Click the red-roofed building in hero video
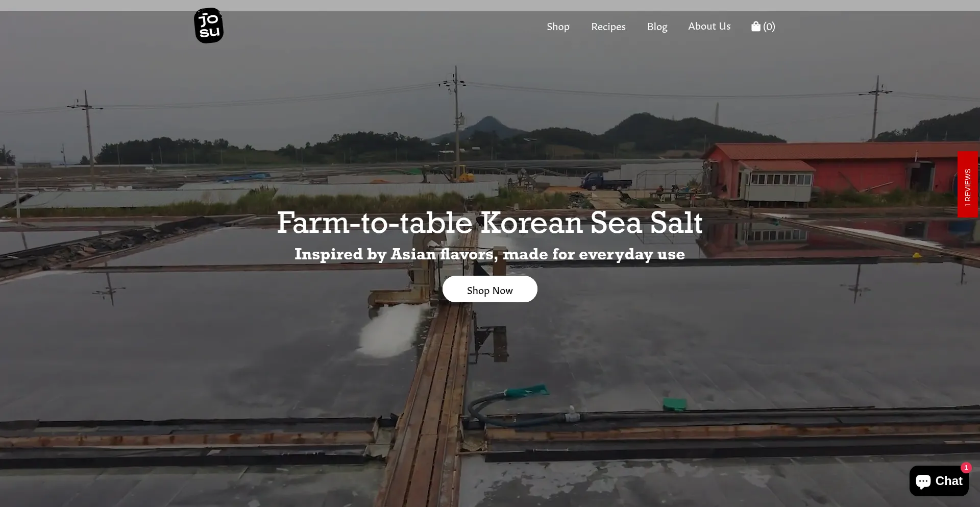 click(837, 171)
